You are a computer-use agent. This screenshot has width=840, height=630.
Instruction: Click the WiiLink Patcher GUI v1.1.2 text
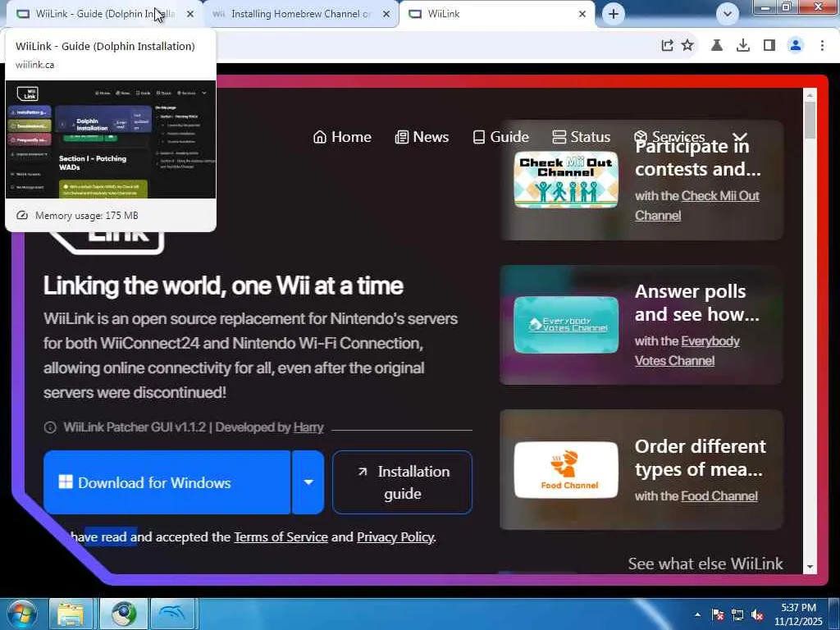(x=135, y=427)
